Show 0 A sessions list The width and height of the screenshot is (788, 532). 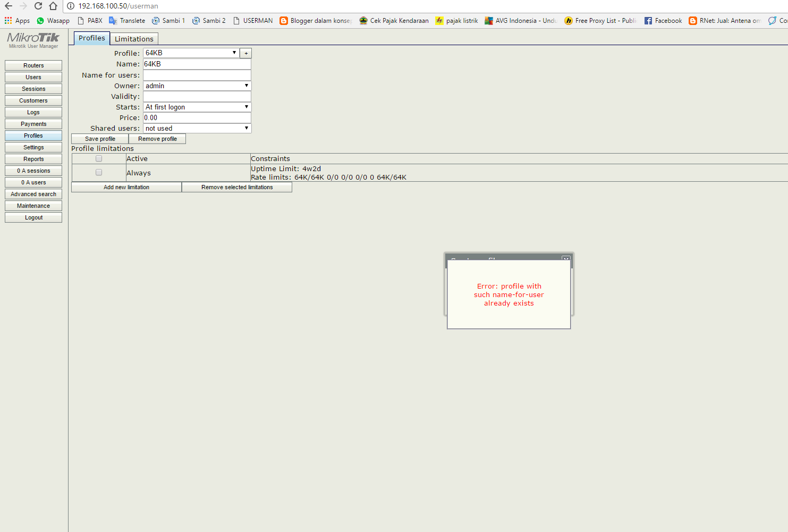tap(33, 171)
